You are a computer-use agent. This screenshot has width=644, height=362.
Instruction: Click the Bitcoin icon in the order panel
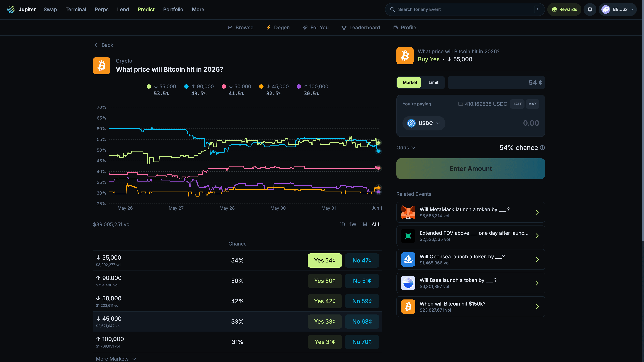point(405,56)
